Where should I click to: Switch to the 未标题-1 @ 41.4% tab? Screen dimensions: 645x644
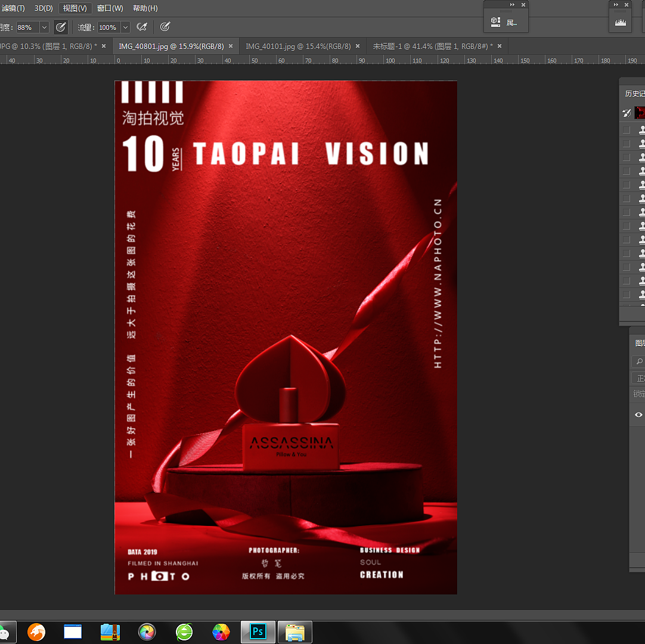[433, 46]
